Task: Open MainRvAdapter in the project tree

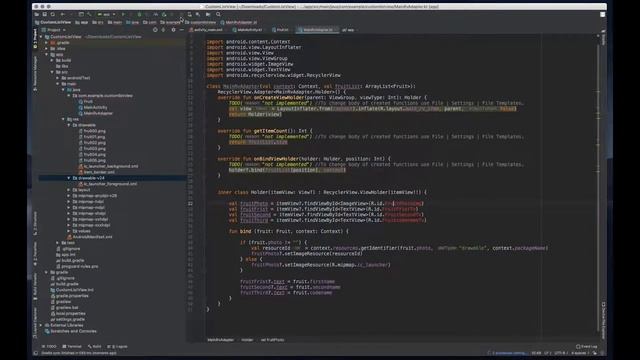Action: pyautogui.click(x=96, y=113)
